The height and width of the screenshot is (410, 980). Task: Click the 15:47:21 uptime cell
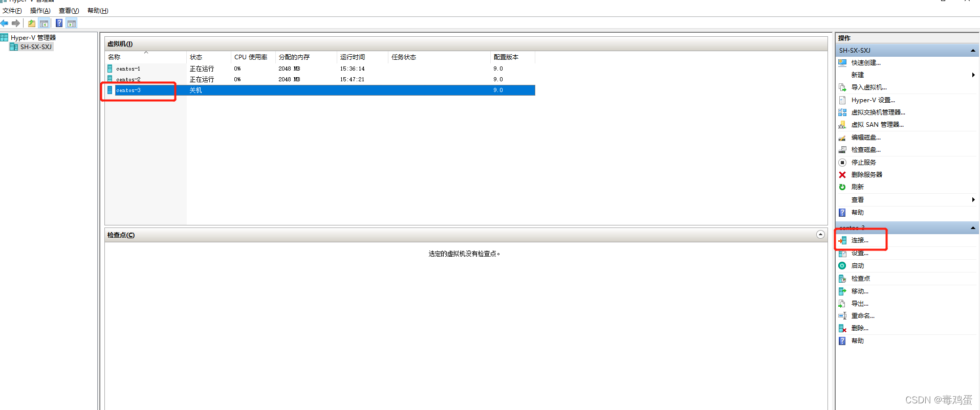[x=353, y=79]
